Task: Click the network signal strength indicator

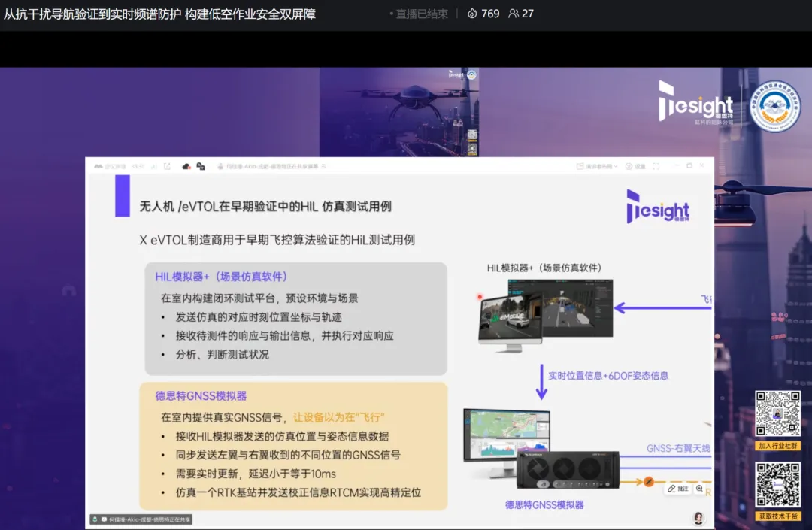Action: click(x=154, y=165)
